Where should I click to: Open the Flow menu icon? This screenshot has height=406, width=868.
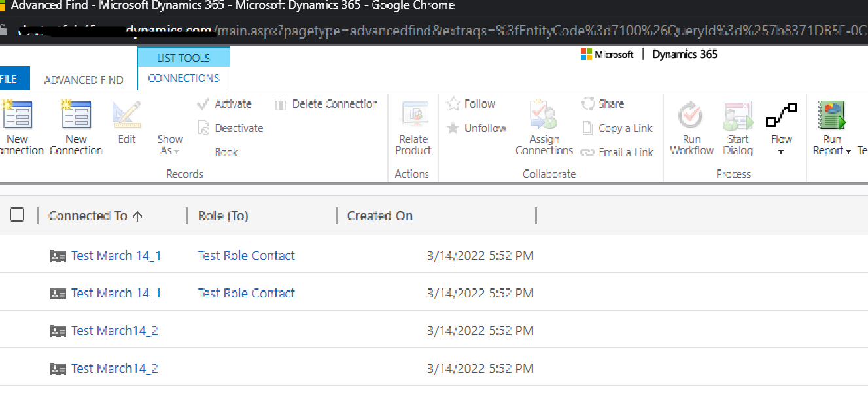(782, 115)
